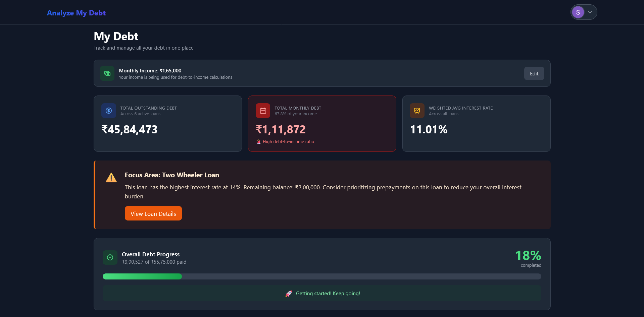Select the blue dollar coin icon on Total Outstanding Debt
644x317 pixels.
[108, 110]
